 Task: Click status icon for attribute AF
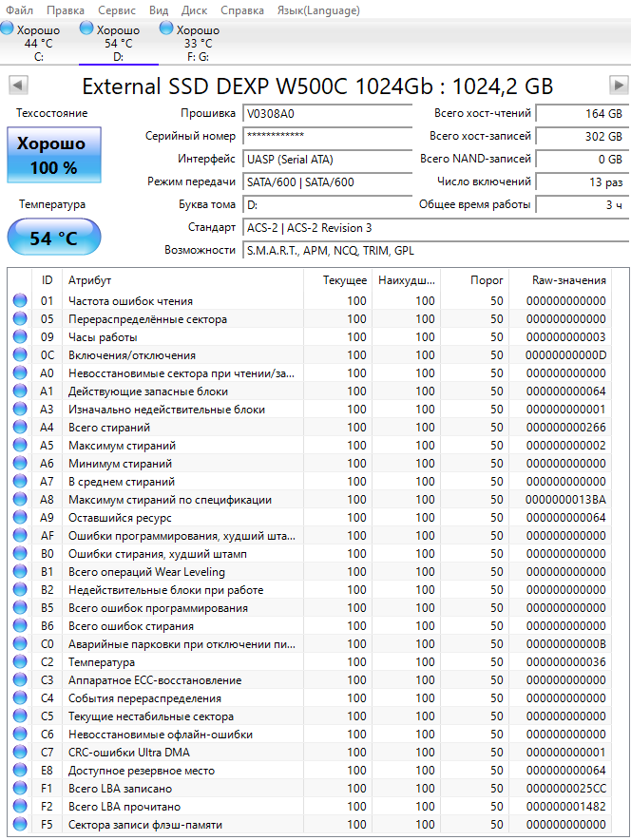point(20,535)
